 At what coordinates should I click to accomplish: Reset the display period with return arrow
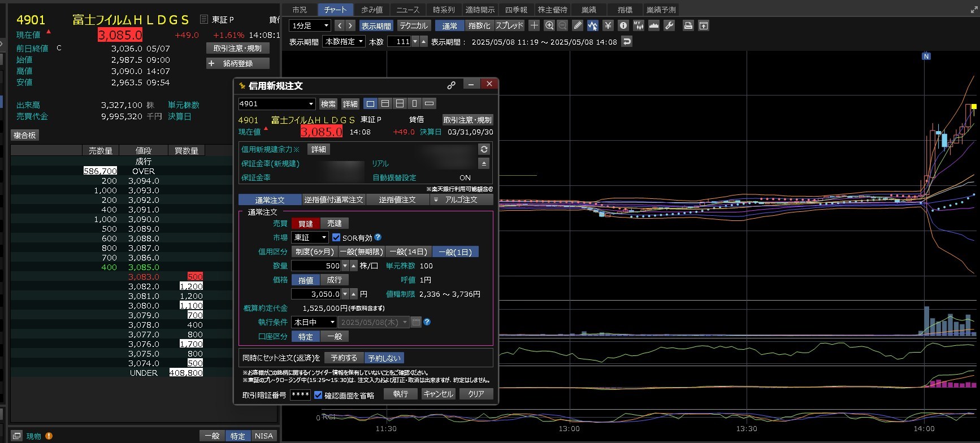tap(626, 41)
